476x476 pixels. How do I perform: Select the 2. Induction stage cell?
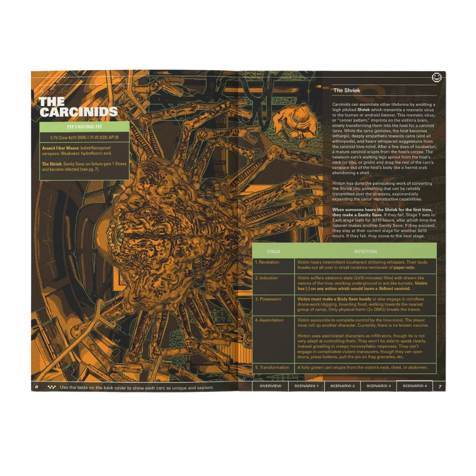(x=273, y=285)
